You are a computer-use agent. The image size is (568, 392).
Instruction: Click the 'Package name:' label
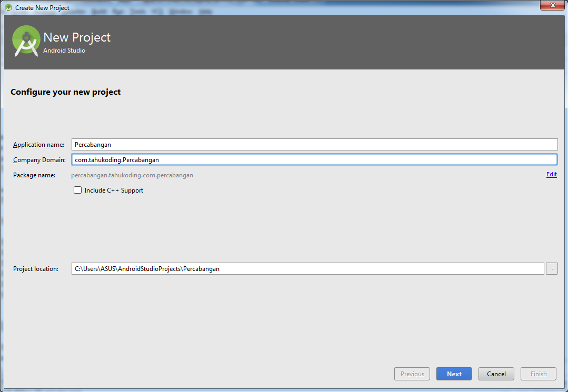coord(34,175)
